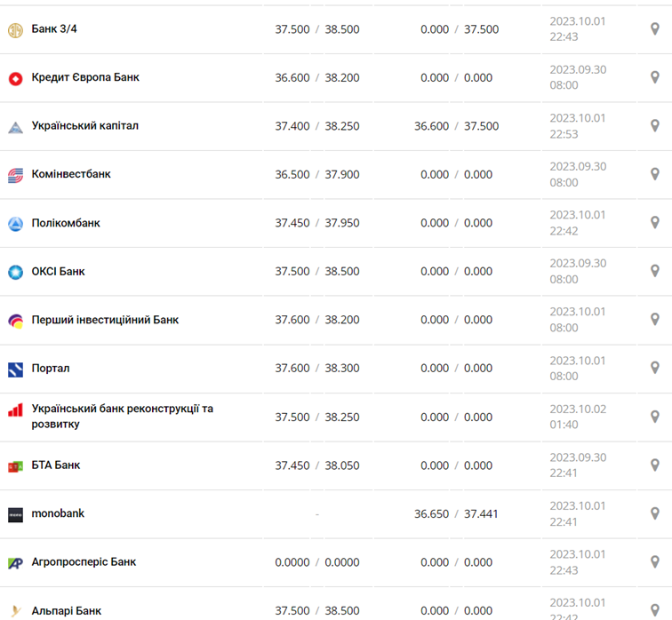Open the Полікомбанк link

pyautogui.click(x=66, y=223)
